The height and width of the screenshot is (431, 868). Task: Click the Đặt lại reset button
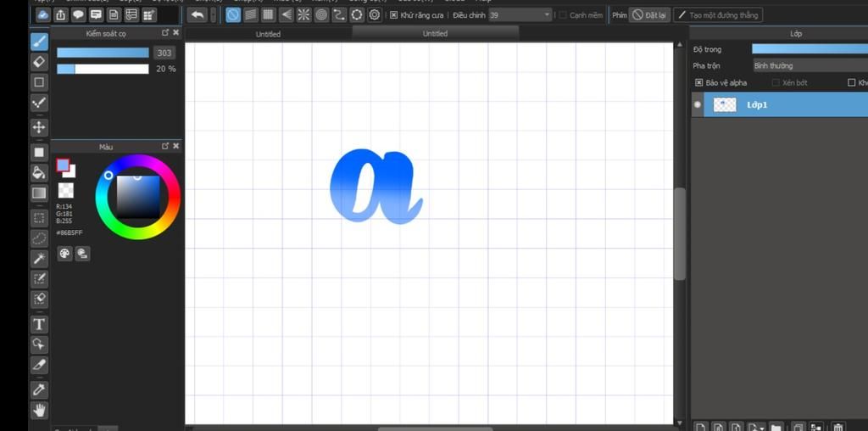pos(649,15)
